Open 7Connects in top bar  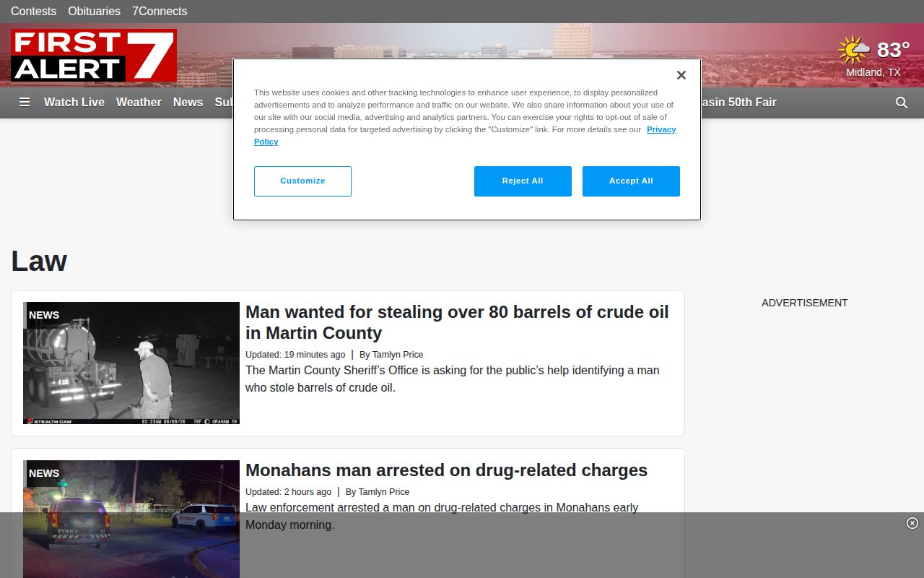(x=160, y=12)
